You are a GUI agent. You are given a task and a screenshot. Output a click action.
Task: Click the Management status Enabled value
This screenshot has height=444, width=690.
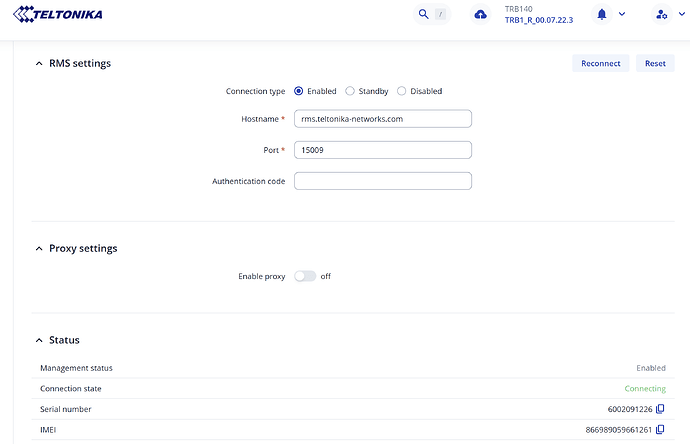(x=651, y=368)
